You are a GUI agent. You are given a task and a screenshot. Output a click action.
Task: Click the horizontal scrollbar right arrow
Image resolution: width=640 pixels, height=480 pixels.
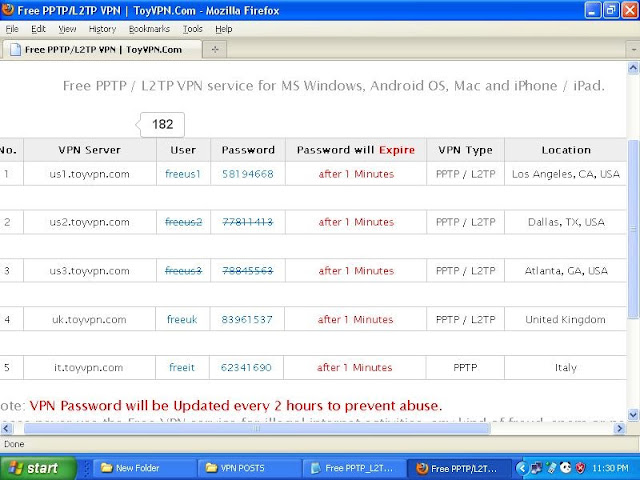pyautogui.click(x=620, y=428)
